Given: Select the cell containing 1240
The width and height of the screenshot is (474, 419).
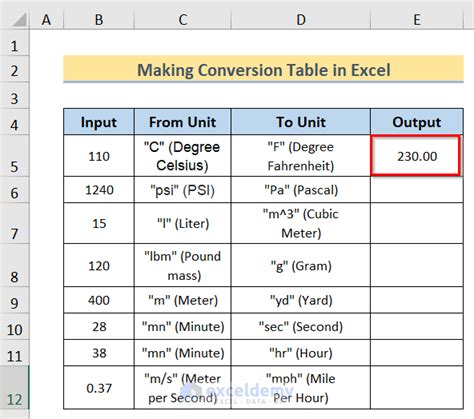Looking at the screenshot, I should pyautogui.click(x=99, y=190).
